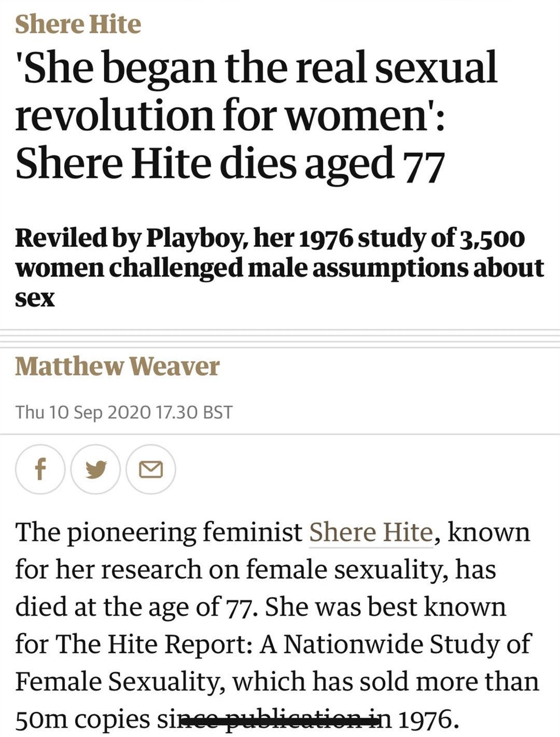The width and height of the screenshot is (560, 737).
Task: Click the word 'Playboy' in the standfirst
Action: [192, 239]
